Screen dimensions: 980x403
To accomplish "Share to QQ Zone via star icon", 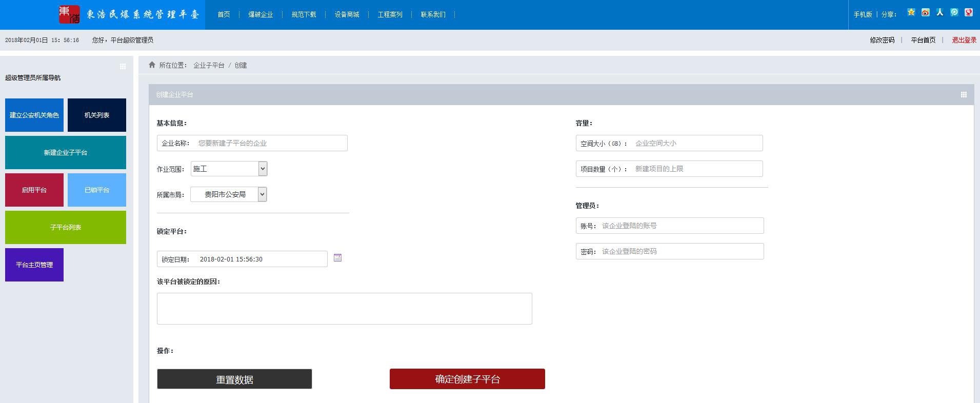I will click(x=911, y=12).
